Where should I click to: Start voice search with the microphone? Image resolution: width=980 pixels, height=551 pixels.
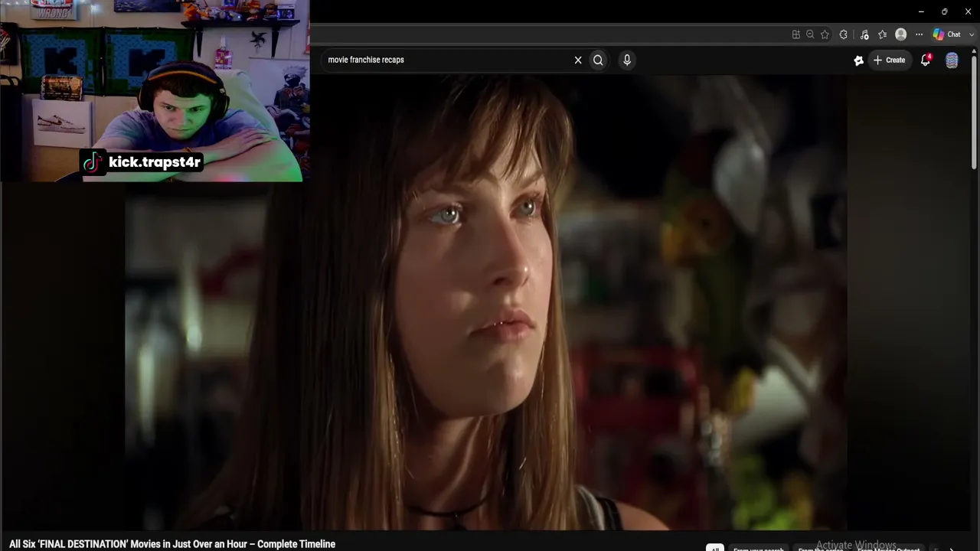tap(627, 60)
